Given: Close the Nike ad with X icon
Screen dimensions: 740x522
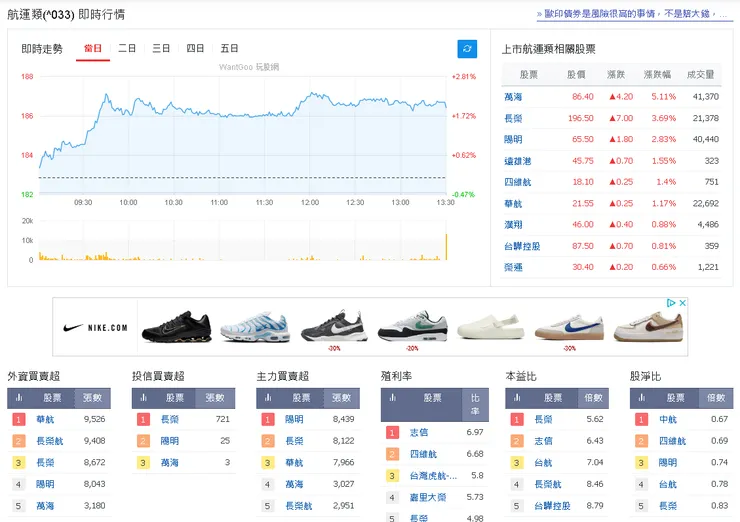Looking at the screenshot, I should tap(682, 303).
